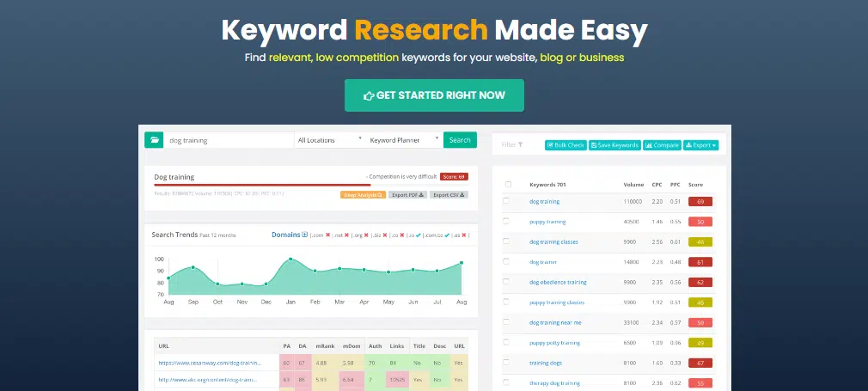Click the GET STARTED RIGHT NOW button

click(434, 95)
